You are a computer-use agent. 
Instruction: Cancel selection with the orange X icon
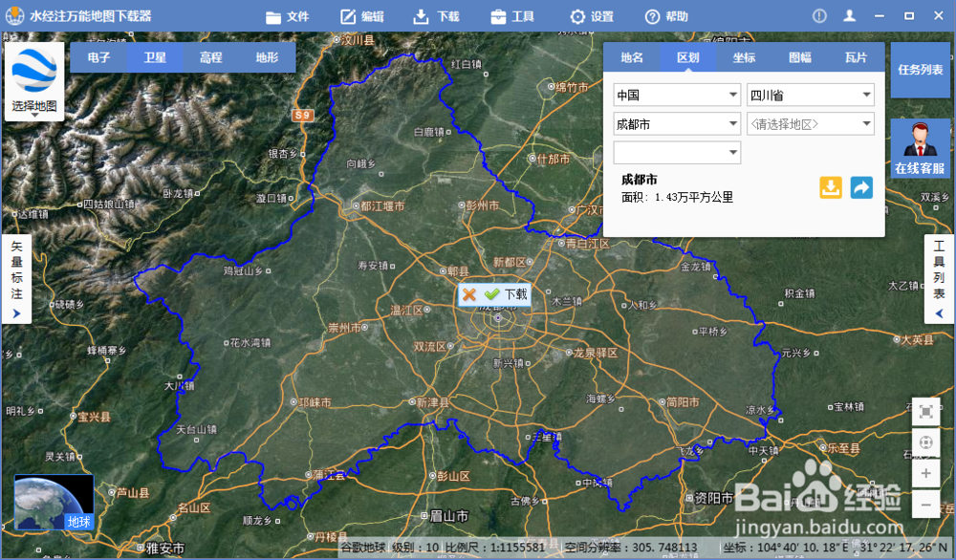(468, 295)
